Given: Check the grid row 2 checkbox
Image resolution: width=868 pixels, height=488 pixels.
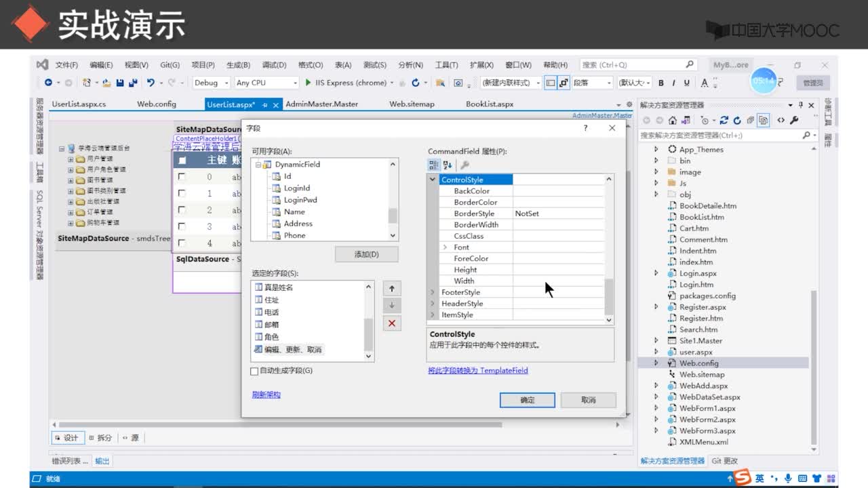Looking at the screenshot, I should coord(181,210).
